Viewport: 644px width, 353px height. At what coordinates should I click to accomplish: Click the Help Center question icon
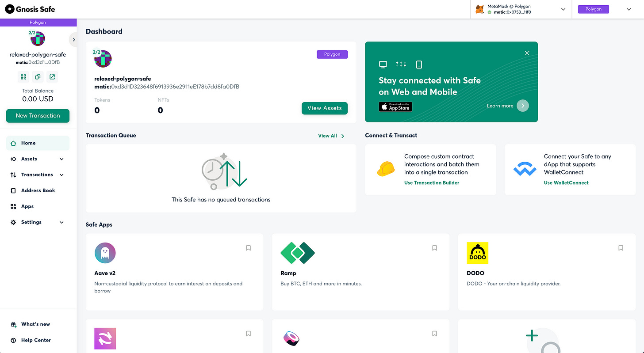(x=13, y=340)
